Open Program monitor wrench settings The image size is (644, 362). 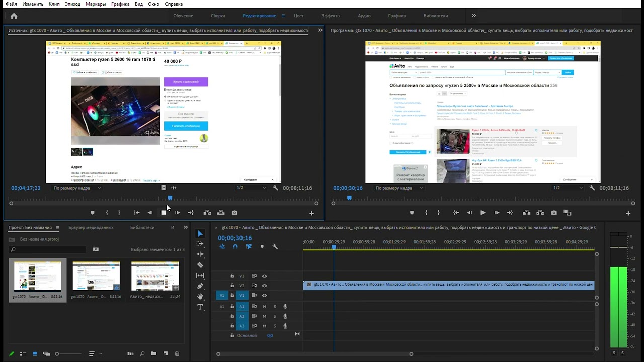point(592,188)
